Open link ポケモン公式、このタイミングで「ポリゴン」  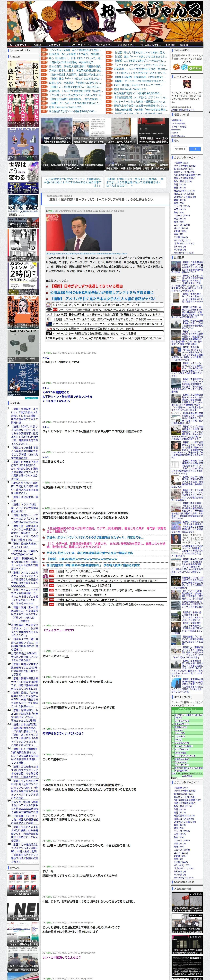108,324
